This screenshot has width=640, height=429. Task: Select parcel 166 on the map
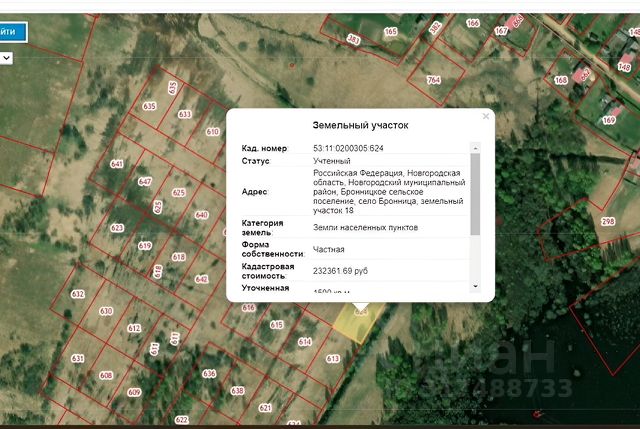pyautogui.click(x=473, y=23)
